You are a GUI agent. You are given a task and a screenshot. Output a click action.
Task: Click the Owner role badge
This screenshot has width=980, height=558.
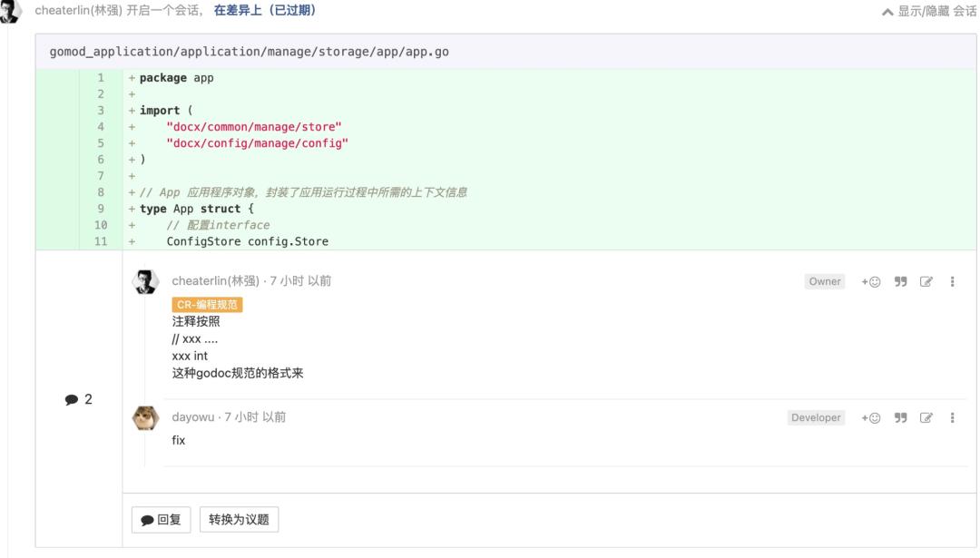coord(824,281)
